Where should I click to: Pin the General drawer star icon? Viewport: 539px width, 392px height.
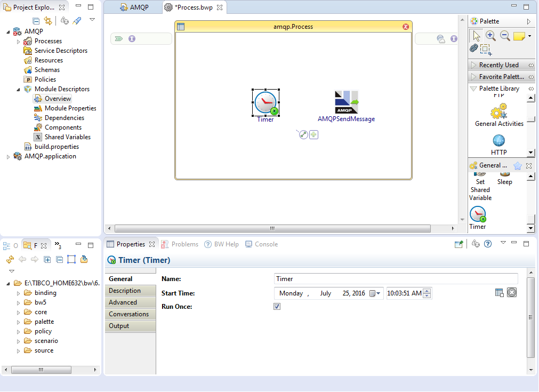coord(517,166)
